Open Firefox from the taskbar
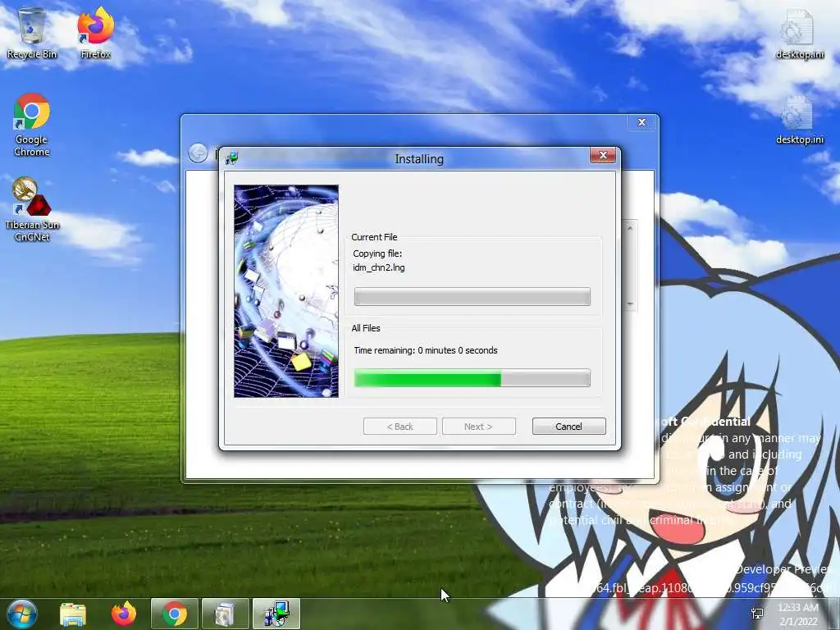Screen dimensions: 840x630 tap(124, 614)
